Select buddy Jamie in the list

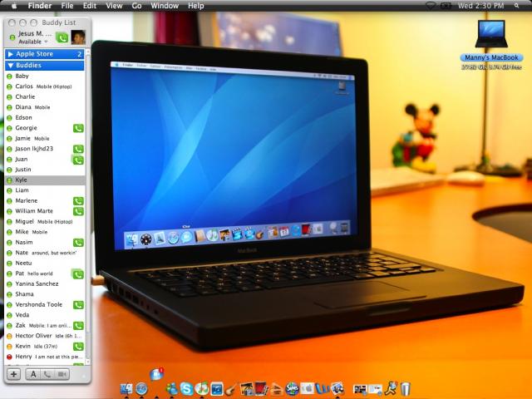[45, 139]
